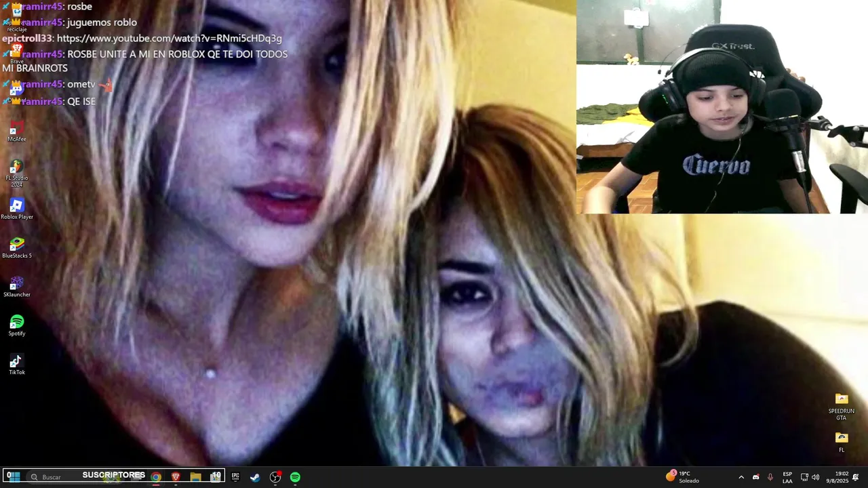Open the McAfee desktop shortcut
Viewport: 868px width, 488px height.
pos(17,131)
